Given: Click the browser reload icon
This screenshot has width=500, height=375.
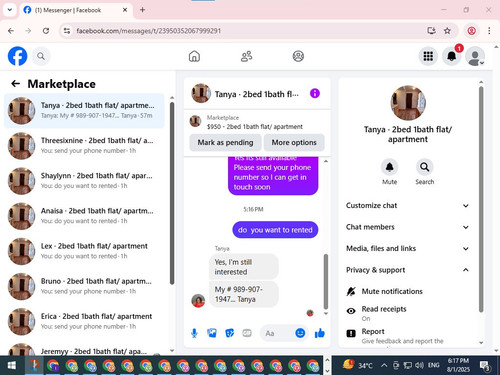Looking at the screenshot, I should click(x=46, y=31).
